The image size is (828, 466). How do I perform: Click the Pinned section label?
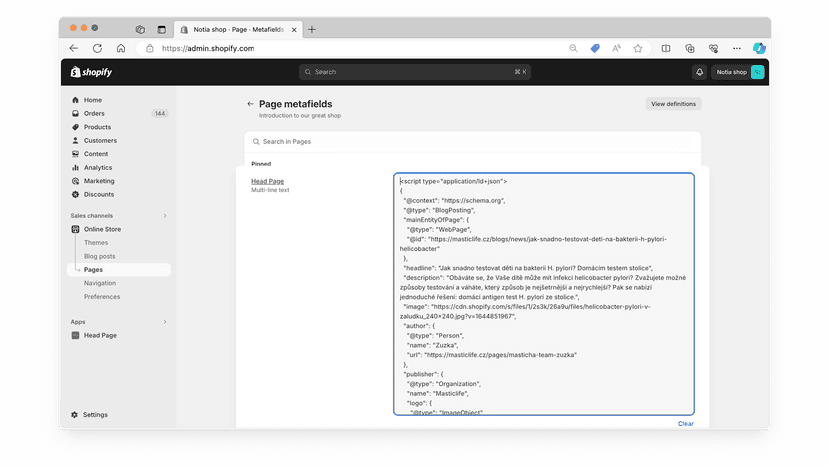[x=261, y=164]
